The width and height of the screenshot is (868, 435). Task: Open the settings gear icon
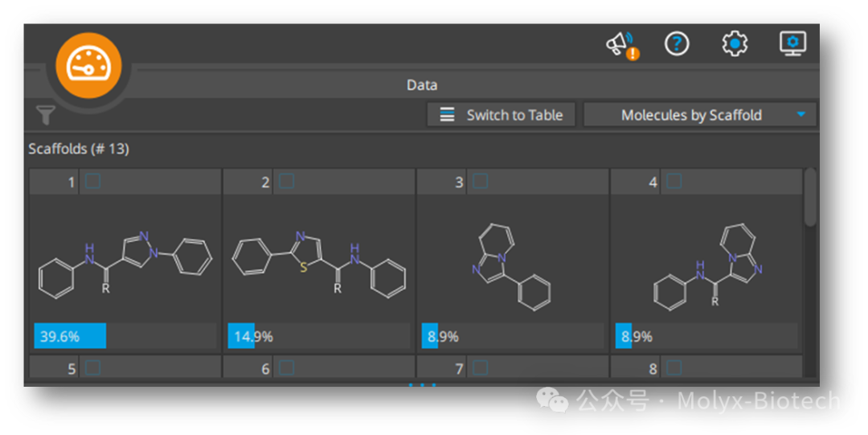coord(735,43)
